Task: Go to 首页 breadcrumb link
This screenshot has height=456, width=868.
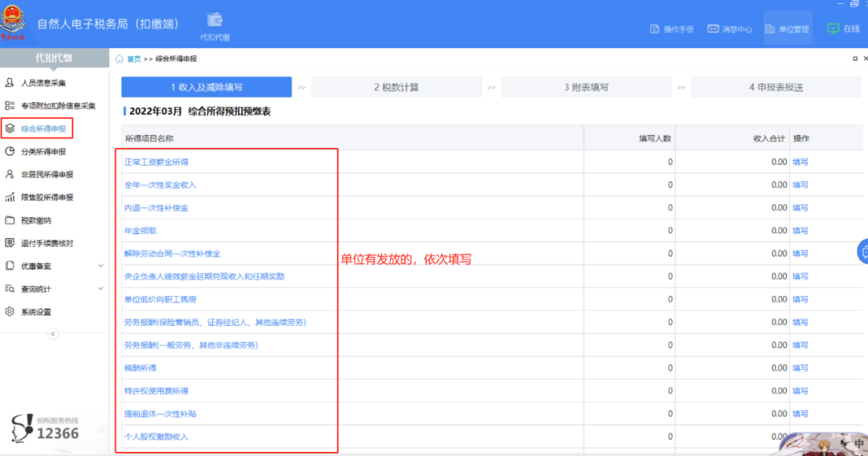Action: click(134, 59)
